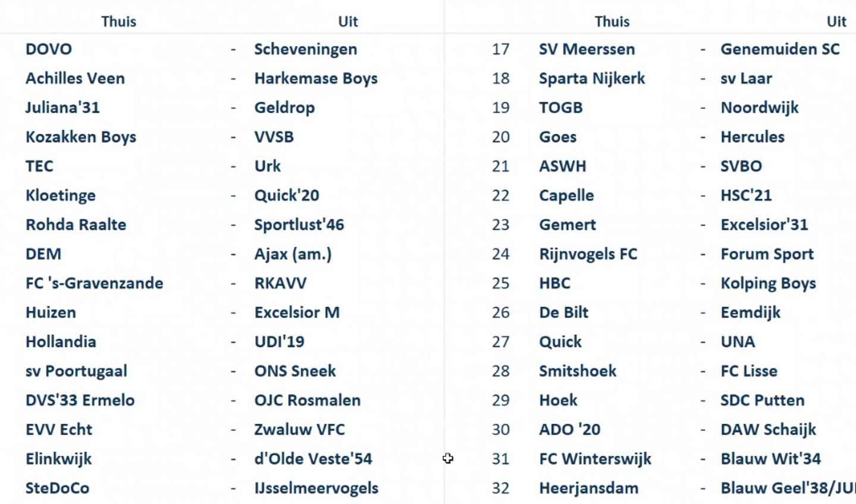Click the left Uit column header
The width and height of the screenshot is (856, 504).
pos(348,21)
